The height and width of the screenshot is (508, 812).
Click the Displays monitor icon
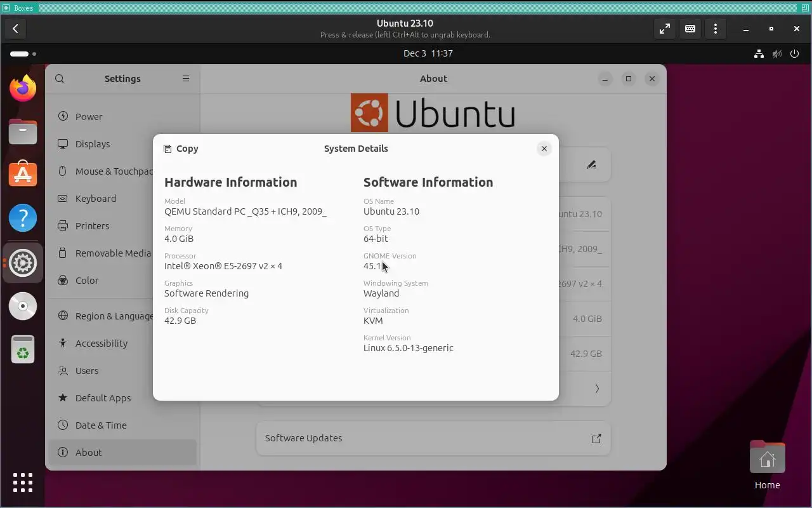[x=63, y=144]
